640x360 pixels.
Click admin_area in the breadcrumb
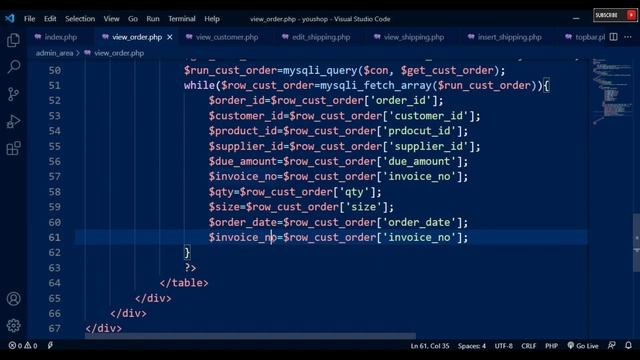tap(54, 53)
